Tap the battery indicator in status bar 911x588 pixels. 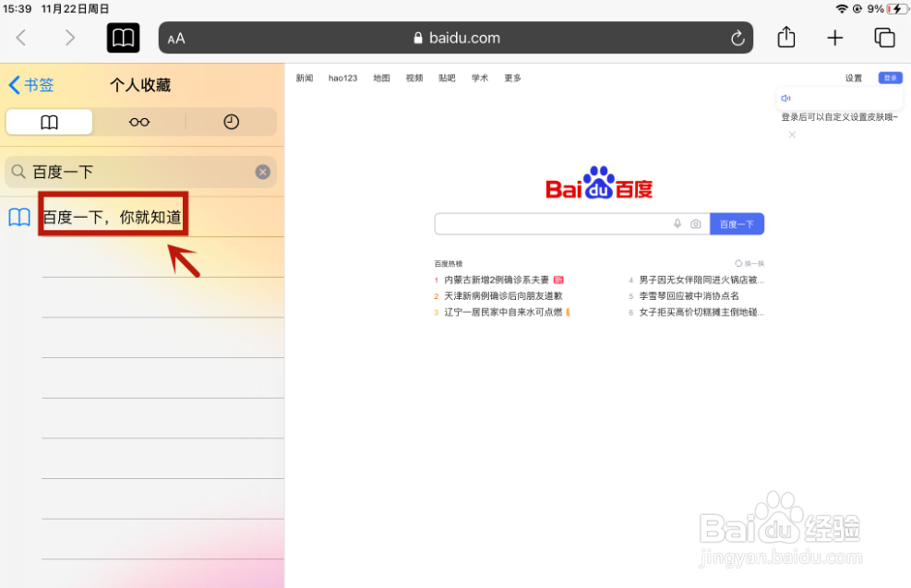pos(897,8)
